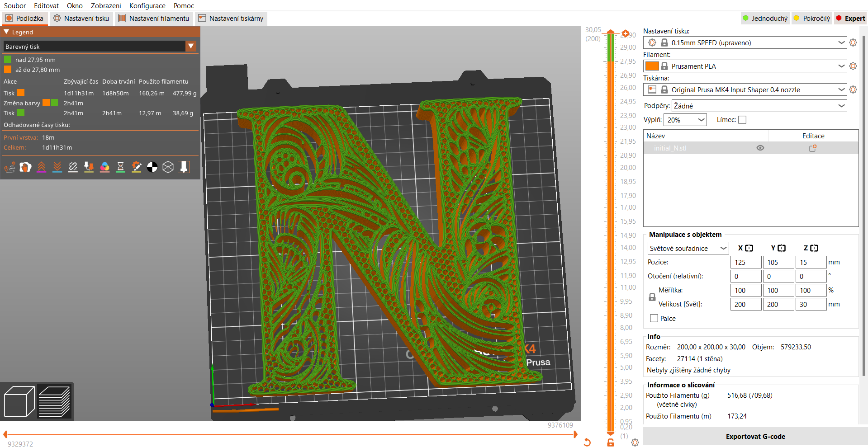Viewport: 868px width, 447px height.
Task: Open settings gear beside print profile
Action: 853,42
